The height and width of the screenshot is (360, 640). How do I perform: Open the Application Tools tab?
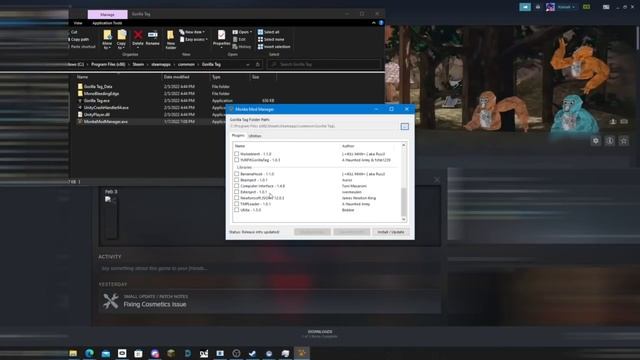(107, 23)
